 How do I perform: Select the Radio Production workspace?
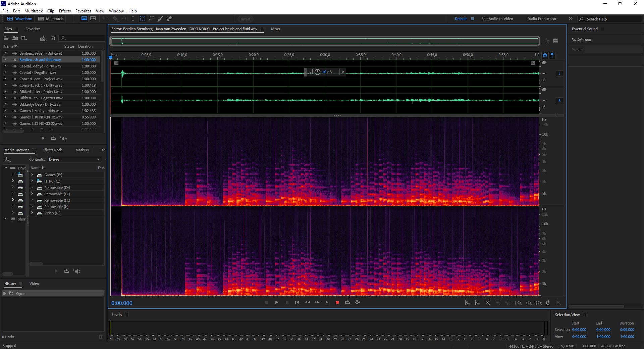pos(541,19)
